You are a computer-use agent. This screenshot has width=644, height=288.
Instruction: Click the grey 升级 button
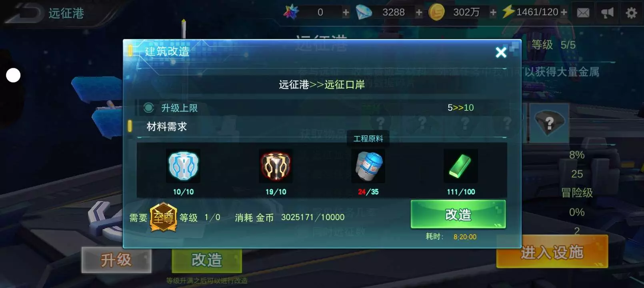[x=116, y=260]
